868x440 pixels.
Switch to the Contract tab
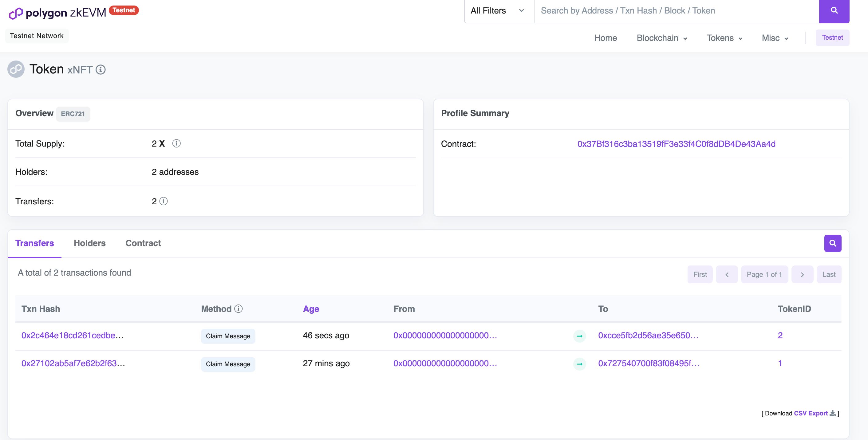(143, 243)
